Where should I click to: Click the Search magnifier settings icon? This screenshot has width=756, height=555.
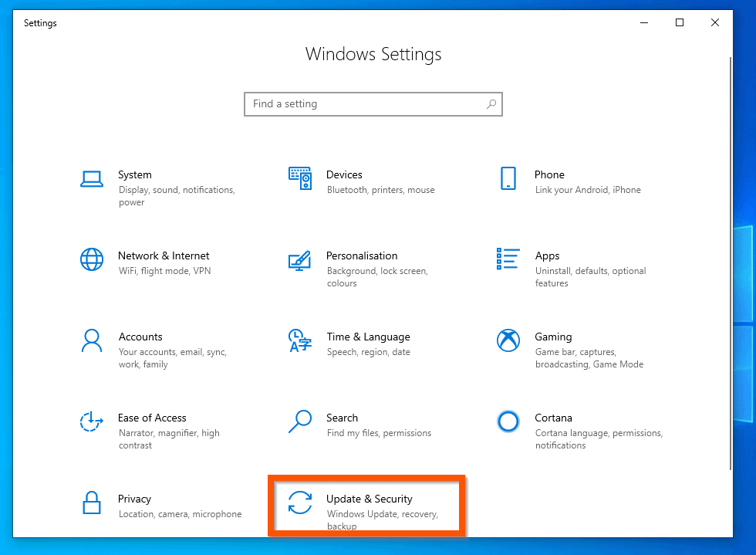pos(299,421)
